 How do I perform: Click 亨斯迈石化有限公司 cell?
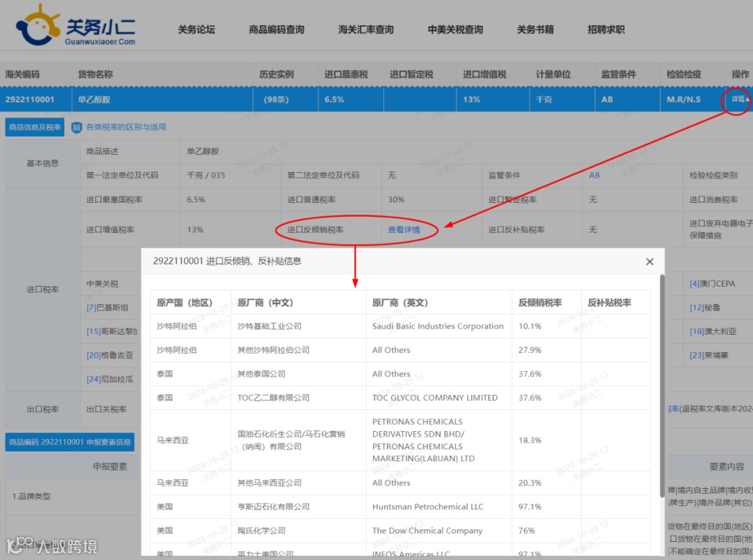273,507
